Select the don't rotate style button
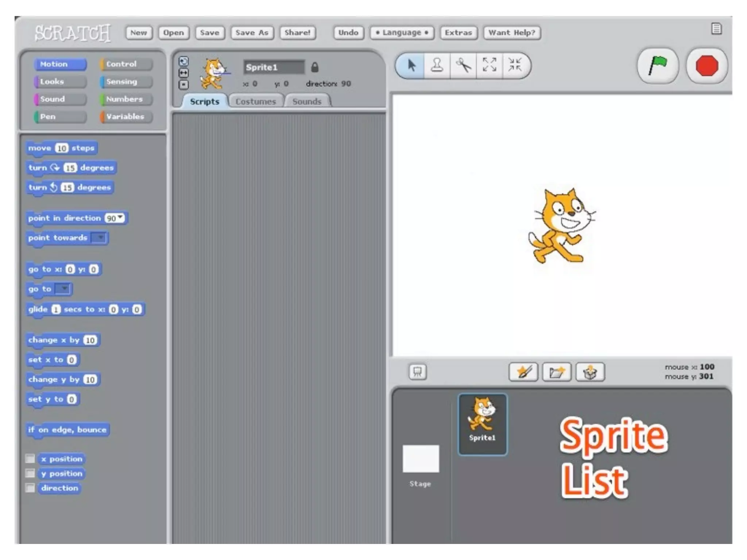The height and width of the screenshot is (560, 747). [x=183, y=85]
